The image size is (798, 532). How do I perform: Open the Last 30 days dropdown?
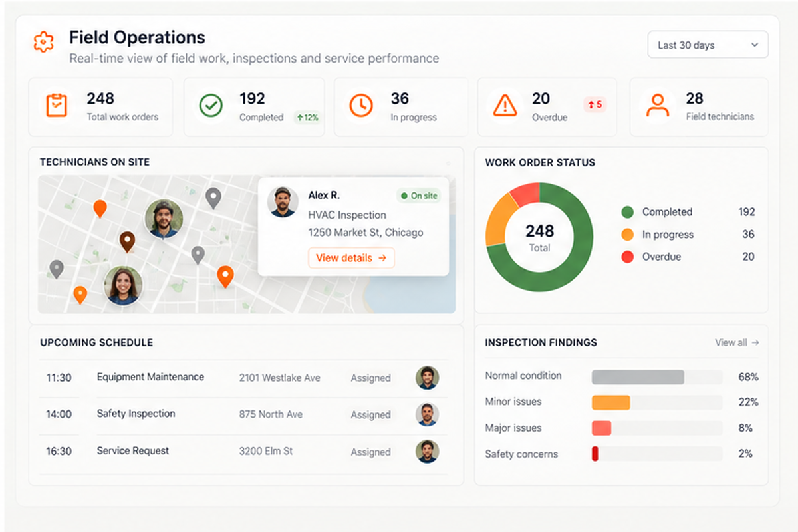click(x=708, y=45)
